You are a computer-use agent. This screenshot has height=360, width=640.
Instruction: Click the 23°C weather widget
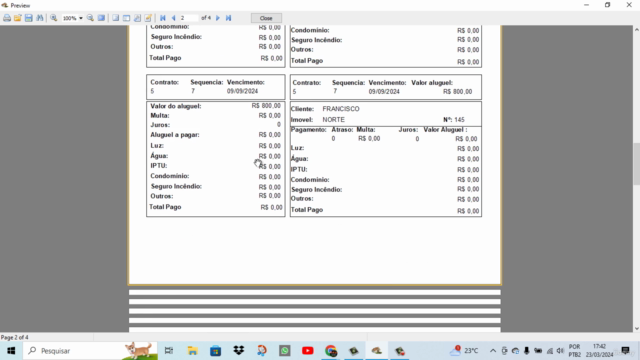(x=464, y=351)
